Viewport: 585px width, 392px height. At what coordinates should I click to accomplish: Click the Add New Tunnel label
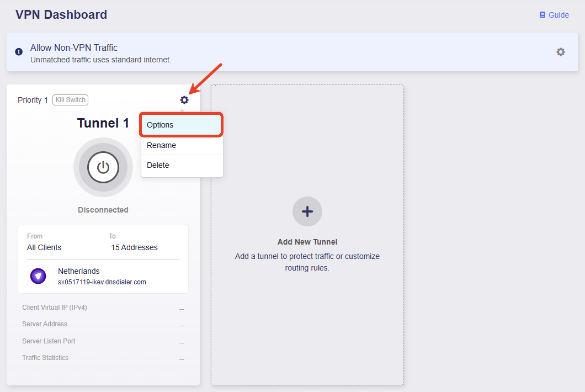click(x=307, y=242)
